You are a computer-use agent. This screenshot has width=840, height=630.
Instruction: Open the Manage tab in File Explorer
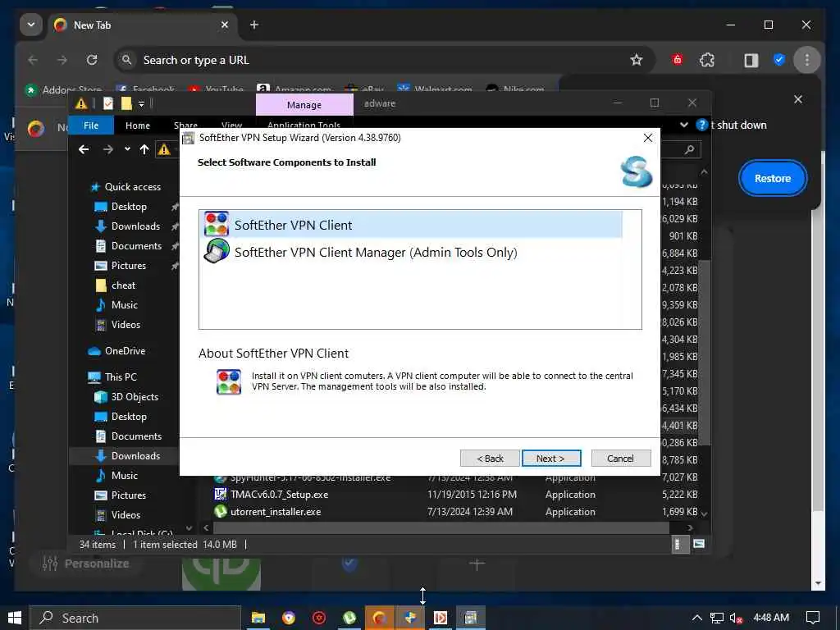[304, 105]
